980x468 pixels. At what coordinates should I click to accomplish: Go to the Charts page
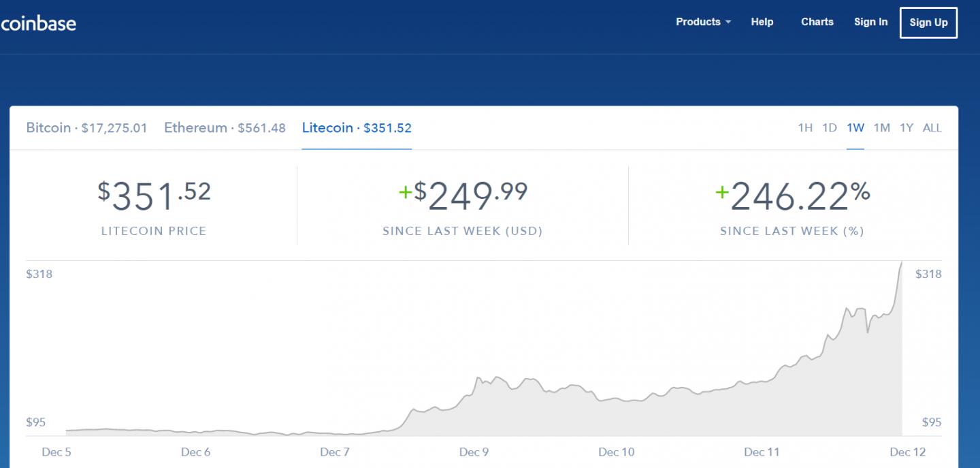coord(817,22)
